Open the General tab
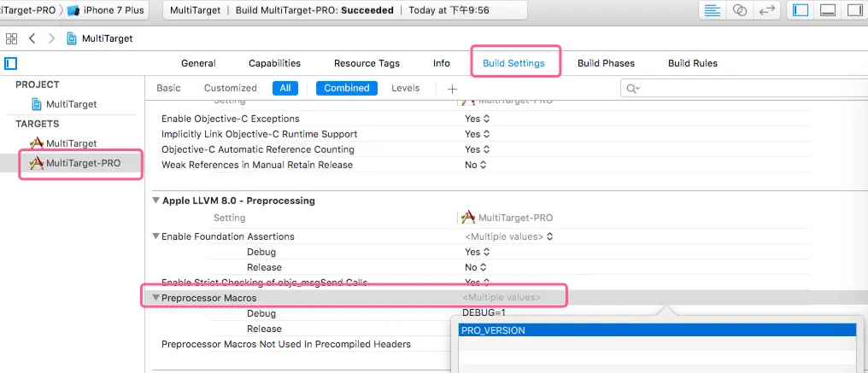This screenshot has width=868, height=373. pyautogui.click(x=198, y=63)
